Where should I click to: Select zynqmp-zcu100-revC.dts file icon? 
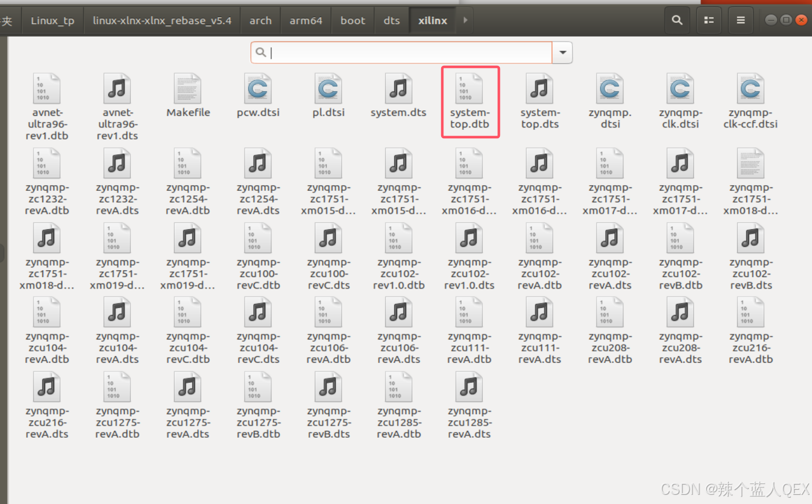pyautogui.click(x=329, y=238)
